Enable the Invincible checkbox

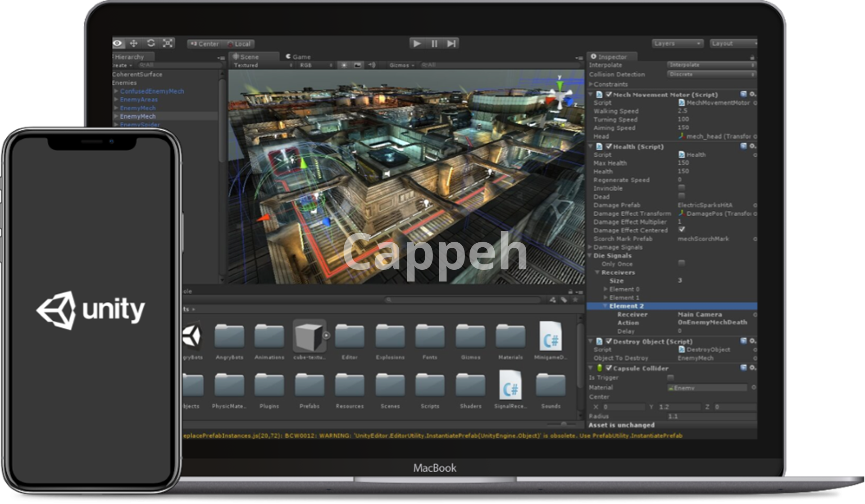click(681, 188)
